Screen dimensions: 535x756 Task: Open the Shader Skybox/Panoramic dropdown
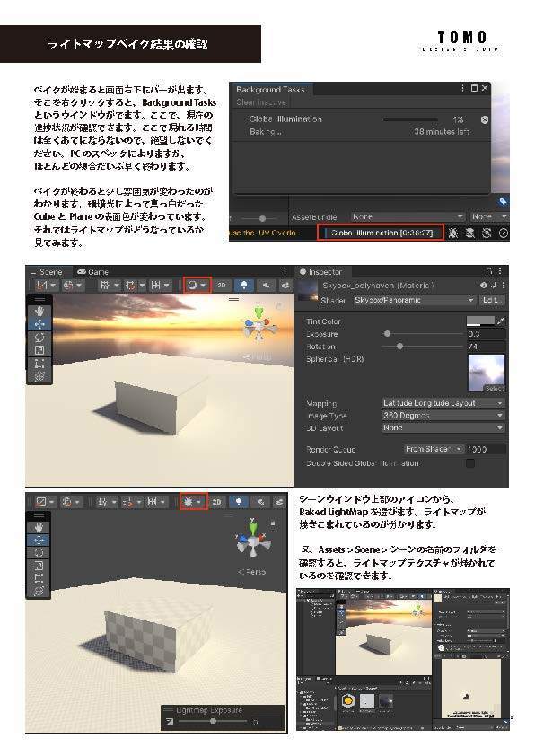click(x=415, y=300)
